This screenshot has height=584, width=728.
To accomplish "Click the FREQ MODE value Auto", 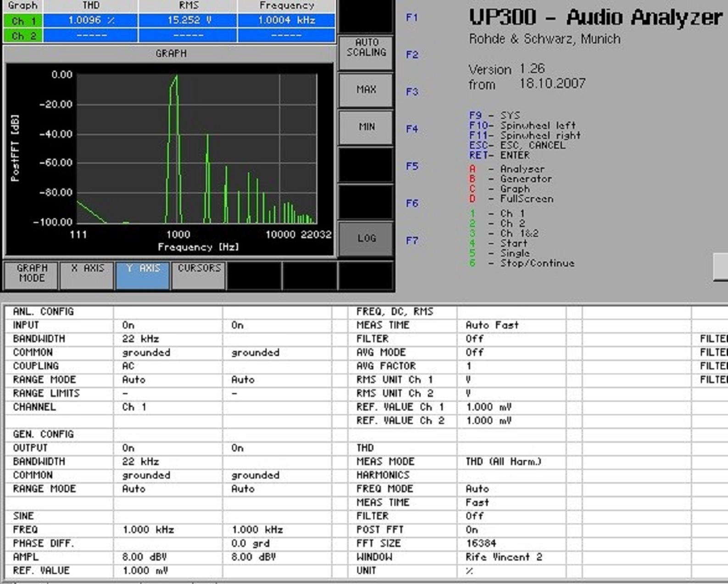I will pos(477,489).
